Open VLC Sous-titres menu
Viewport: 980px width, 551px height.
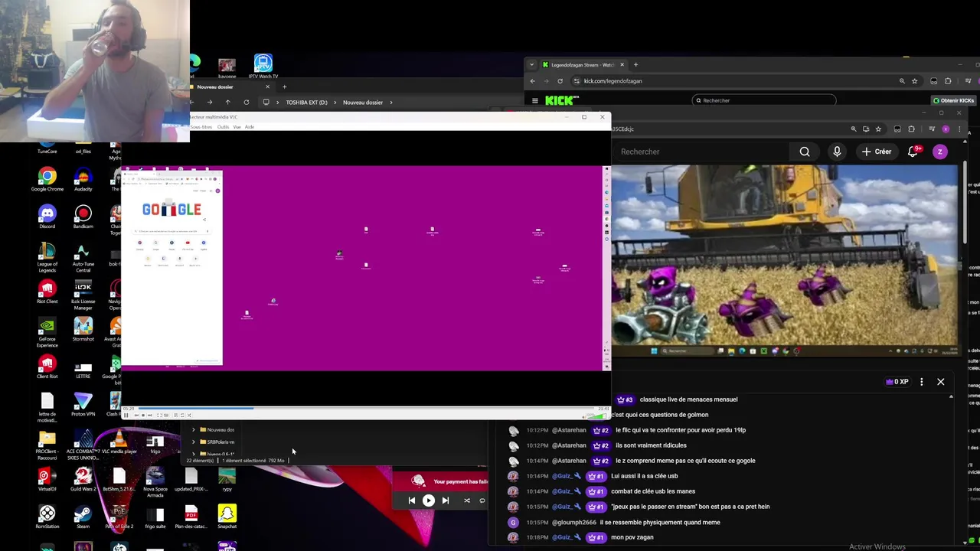pos(201,127)
